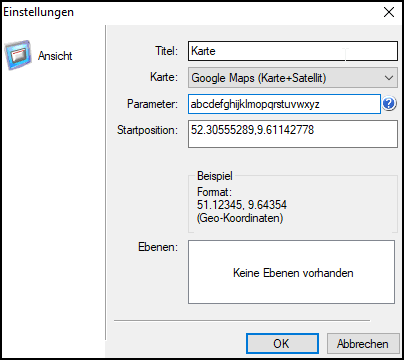Open the blue help icon beside Parameter

click(389, 104)
